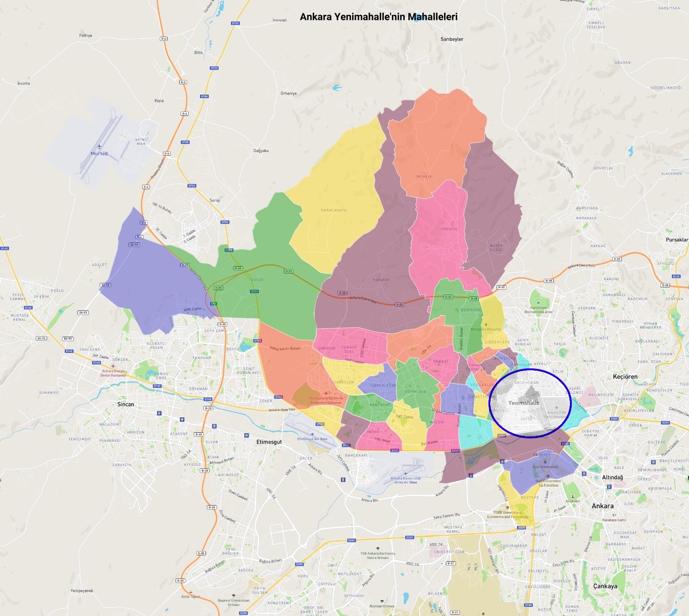689x616 pixels.
Task: Click the Yenipeçenek label
Action: (82, 591)
